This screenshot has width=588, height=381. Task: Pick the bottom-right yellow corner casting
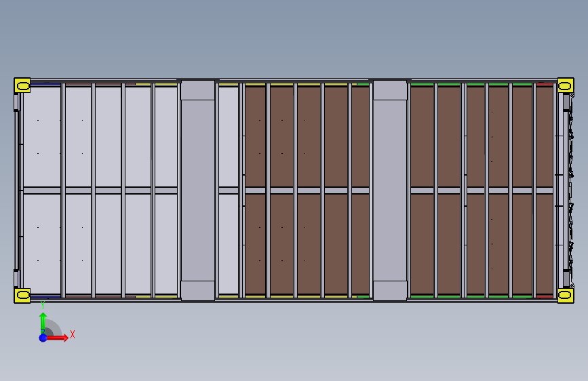click(x=566, y=295)
